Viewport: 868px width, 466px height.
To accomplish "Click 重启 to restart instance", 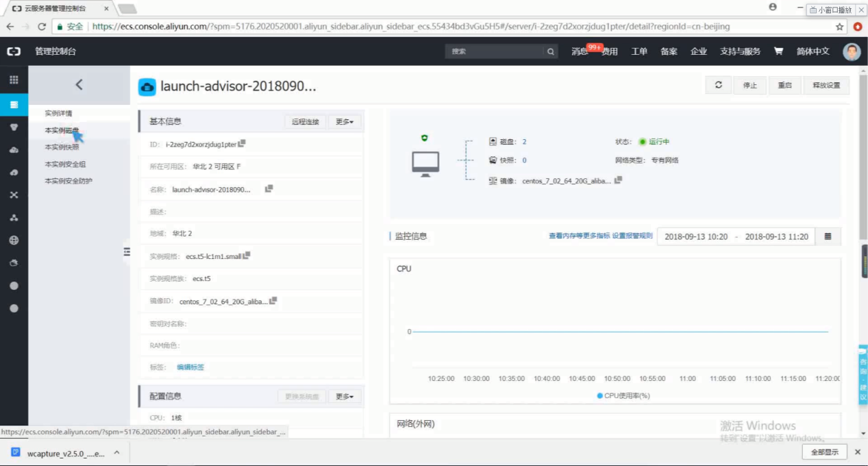I will point(784,85).
